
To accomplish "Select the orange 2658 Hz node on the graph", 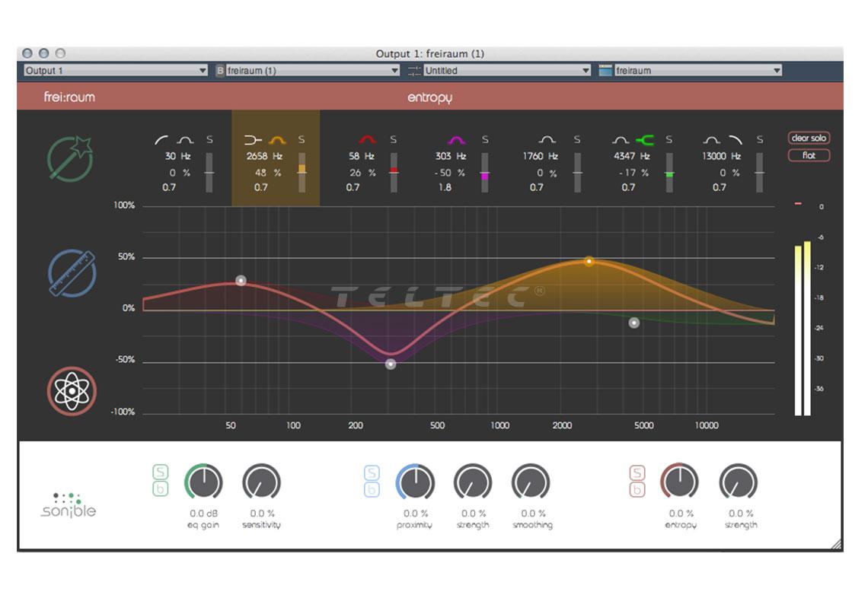I will pos(589,261).
